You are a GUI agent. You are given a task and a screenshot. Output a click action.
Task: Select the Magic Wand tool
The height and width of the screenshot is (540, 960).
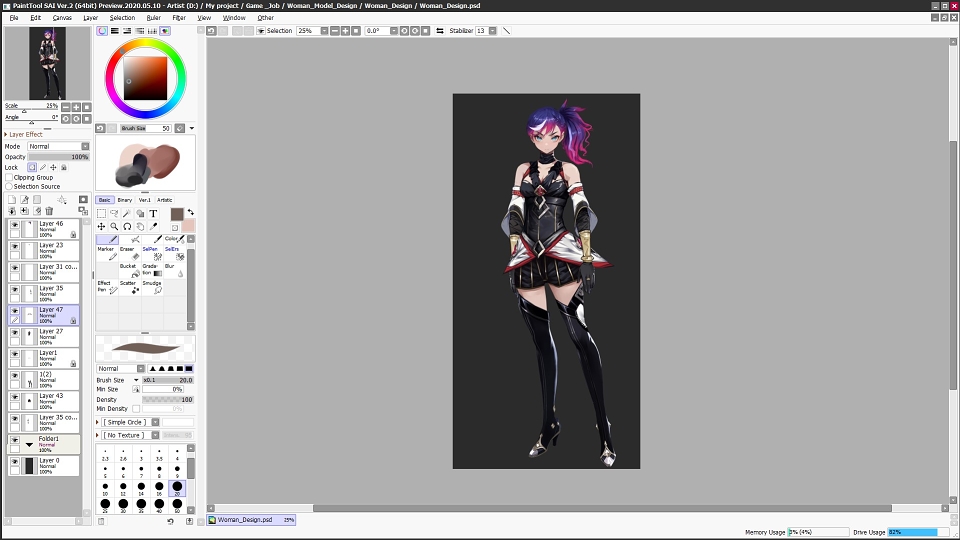click(127, 214)
